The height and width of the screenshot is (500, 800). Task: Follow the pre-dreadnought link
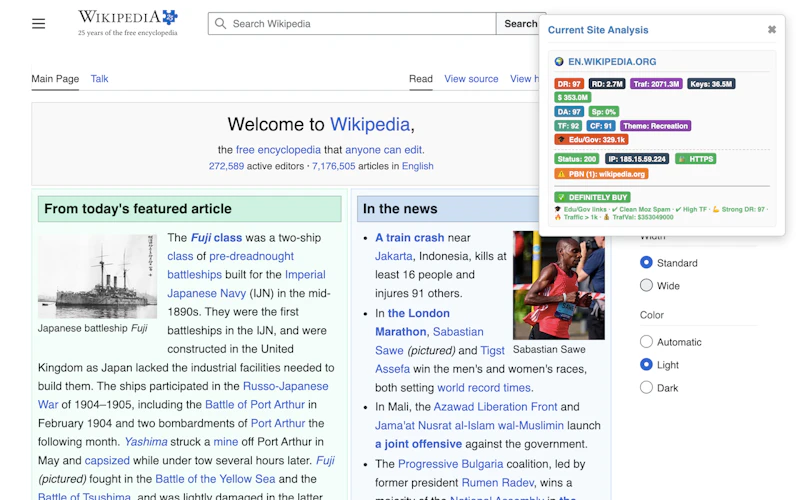(x=252, y=256)
